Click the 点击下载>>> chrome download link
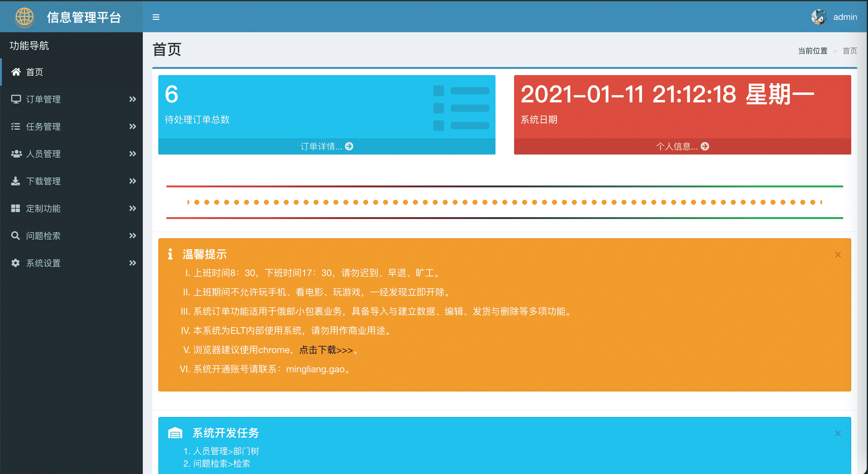 pyautogui.click(x=326, y=350)
